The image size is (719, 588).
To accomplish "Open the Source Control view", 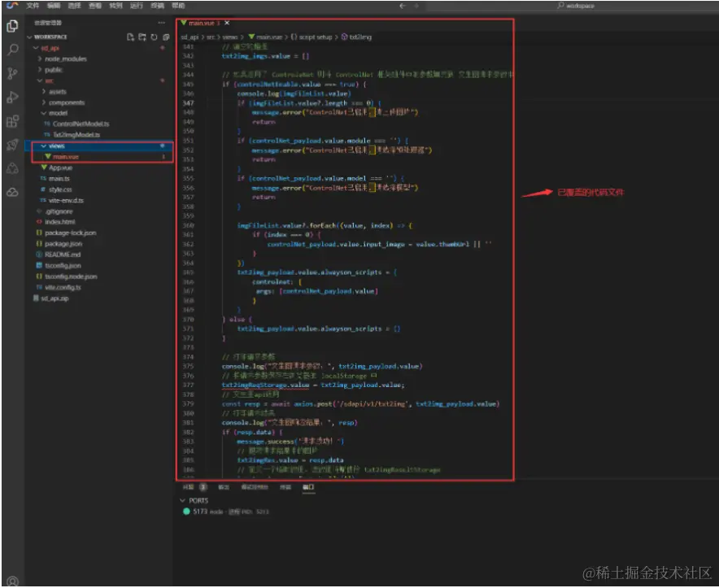I will (12, 73).
